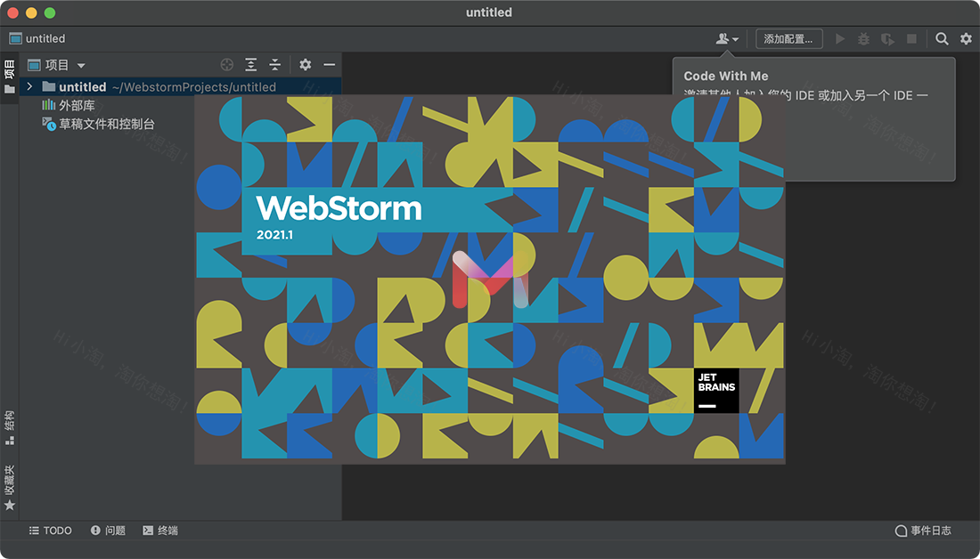Open the 问题 (Problems) tab
This screenshot has height=559, width=980.
(x=108, y=531)
